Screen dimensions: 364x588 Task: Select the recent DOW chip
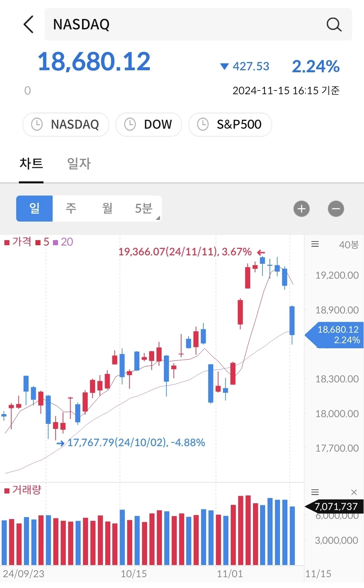tap(149, 124)
